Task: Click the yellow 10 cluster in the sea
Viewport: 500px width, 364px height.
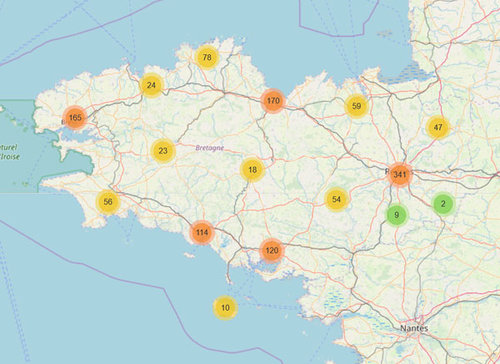Action: [x=225, y=307]
